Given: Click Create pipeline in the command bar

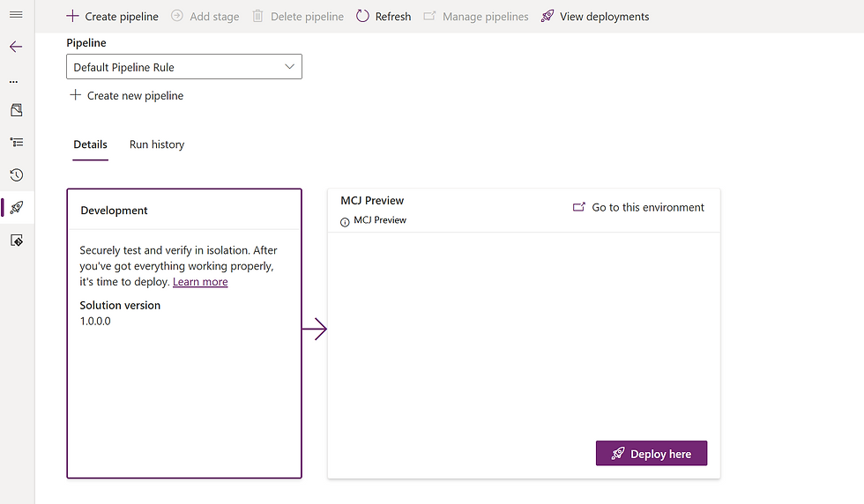Looking at the screenshot, I should [x=112, y=17].
